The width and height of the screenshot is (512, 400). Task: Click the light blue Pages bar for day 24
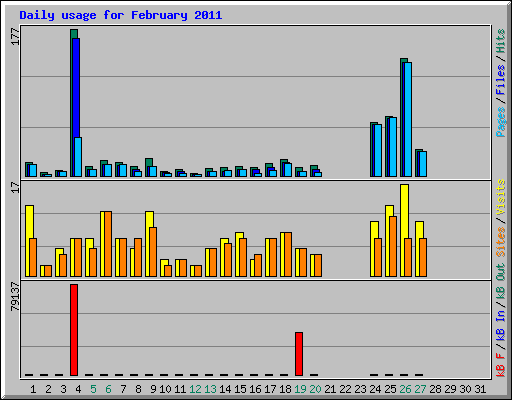point(378,150)
